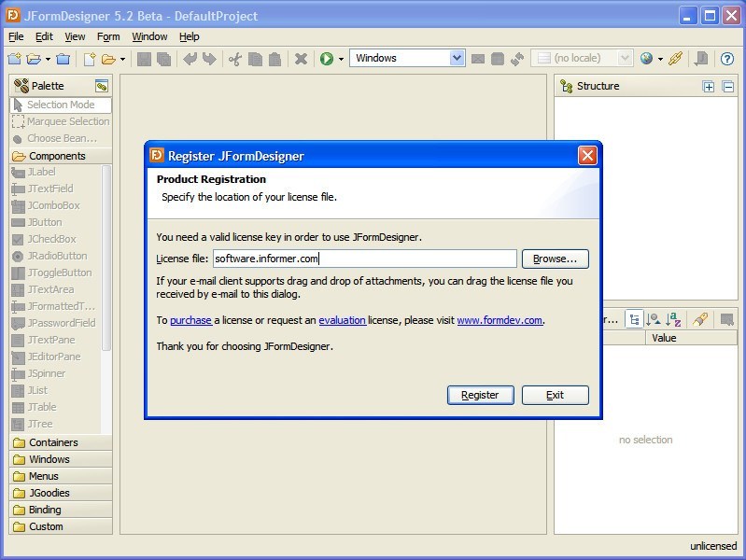Click the Cut scissors icon
Image resolution: width=746 pixels, height=560 pixels.
235,59
